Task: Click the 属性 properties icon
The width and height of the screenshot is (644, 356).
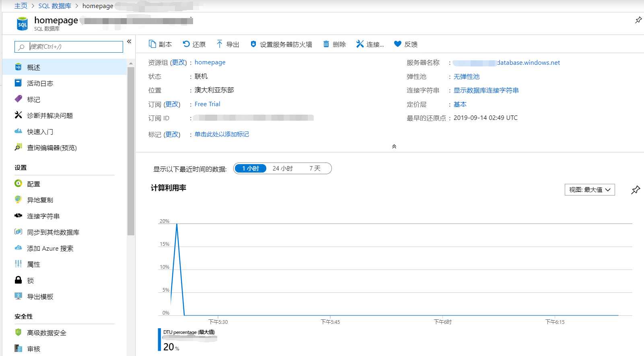Action: [x=18, y=264]
